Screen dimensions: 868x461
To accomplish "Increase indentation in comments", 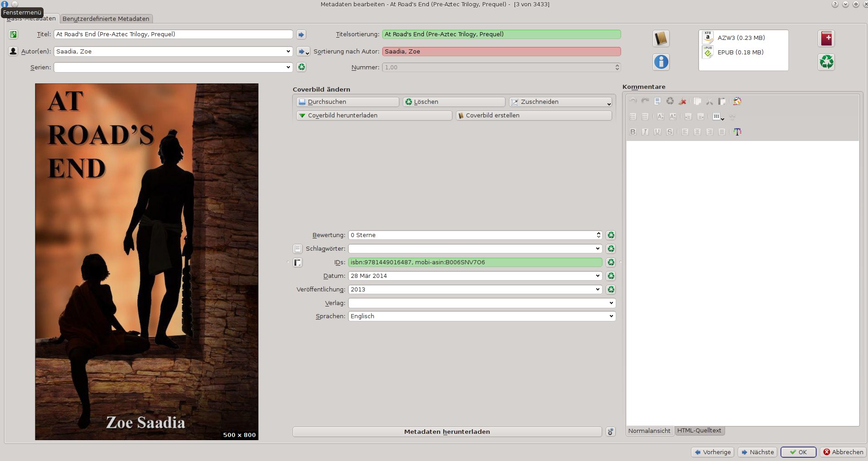I will click(688, 116).
